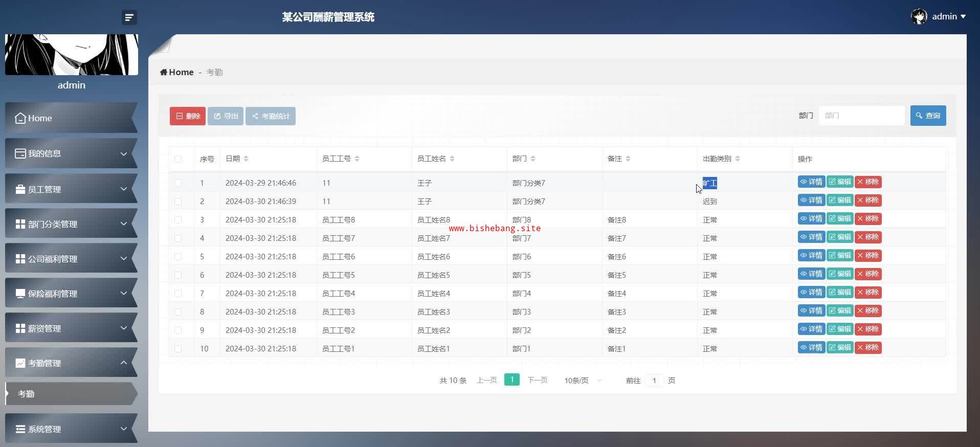Viewport: 980px width, 447px height.
Task: Click the admin avatar in top bar
Action: coord(919,16)
